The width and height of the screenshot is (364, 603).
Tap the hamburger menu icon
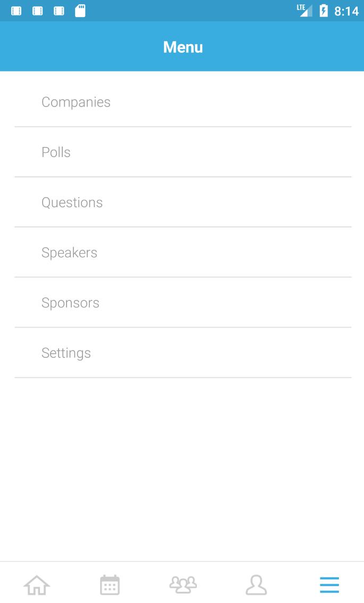point(329,585)
